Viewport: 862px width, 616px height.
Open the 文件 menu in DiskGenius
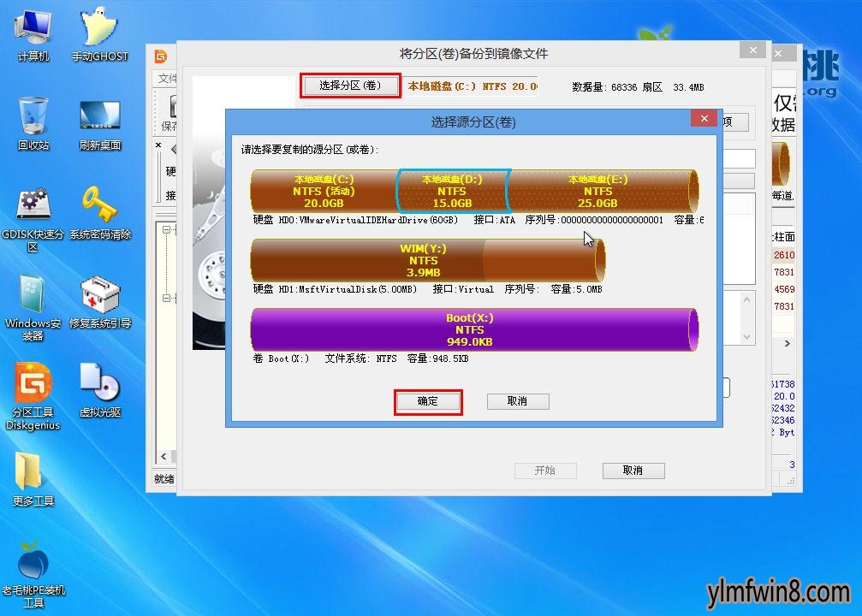[163, 78]
